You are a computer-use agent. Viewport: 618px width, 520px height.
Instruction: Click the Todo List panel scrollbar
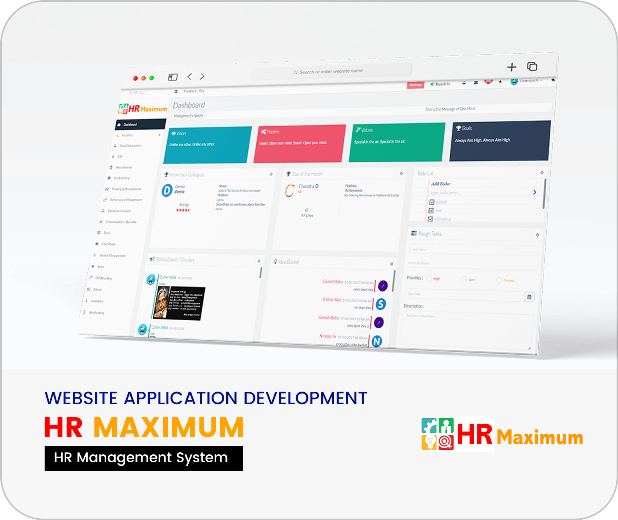click(544, 194)
